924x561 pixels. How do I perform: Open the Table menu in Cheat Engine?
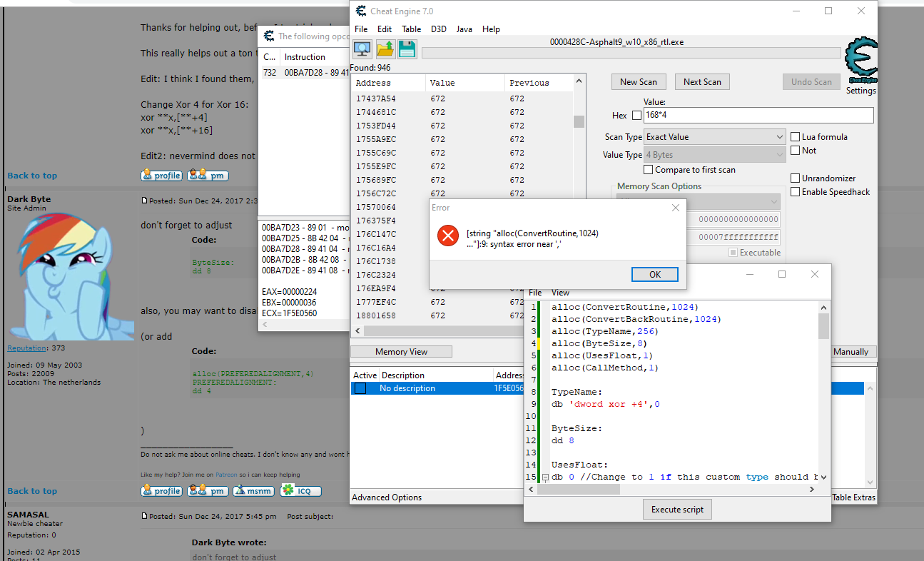[x=411, y=29]
